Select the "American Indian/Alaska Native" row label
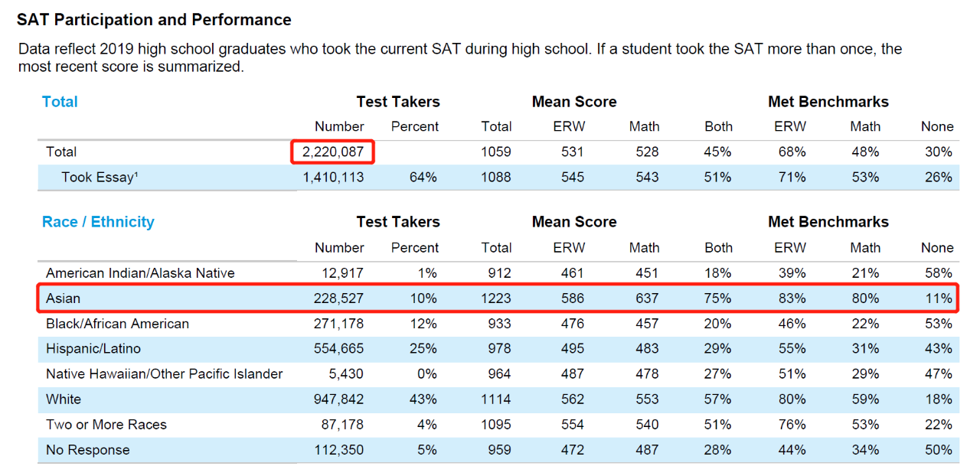980x476 pixels. click(x=140, y=273)
